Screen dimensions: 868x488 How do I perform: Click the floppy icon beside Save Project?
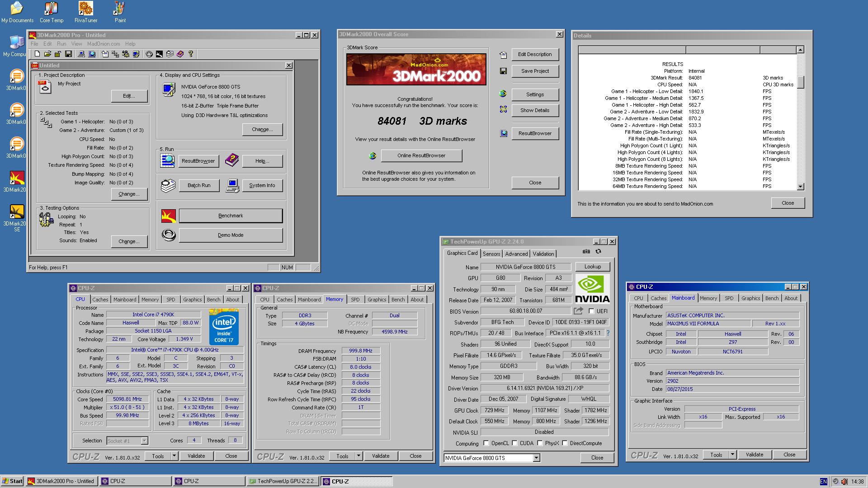click(503, 71)
